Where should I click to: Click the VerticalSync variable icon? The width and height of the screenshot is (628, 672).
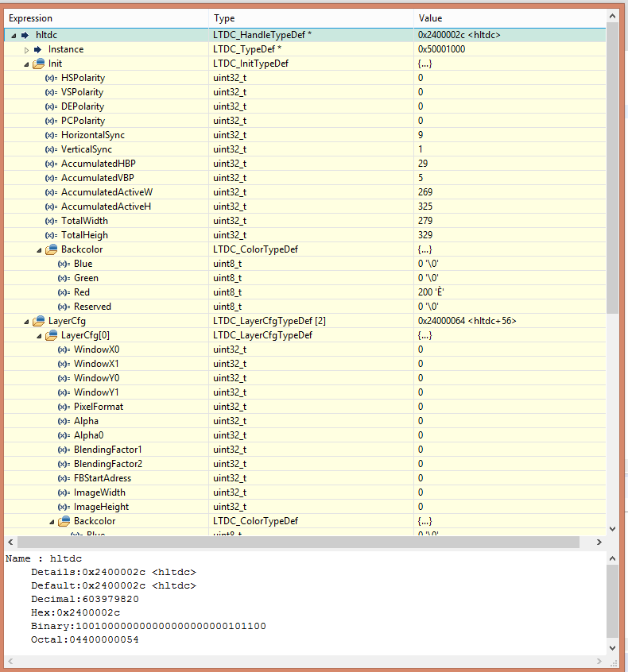[x=51, y=149]
